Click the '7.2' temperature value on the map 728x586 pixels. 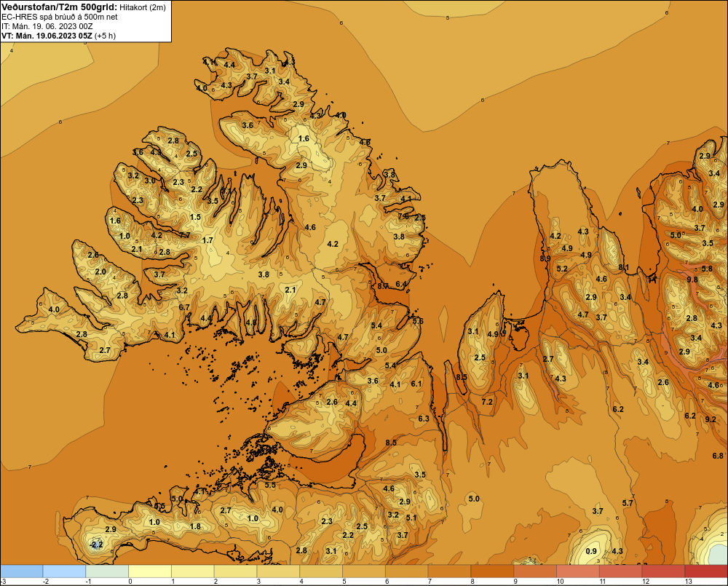[487, 402]
